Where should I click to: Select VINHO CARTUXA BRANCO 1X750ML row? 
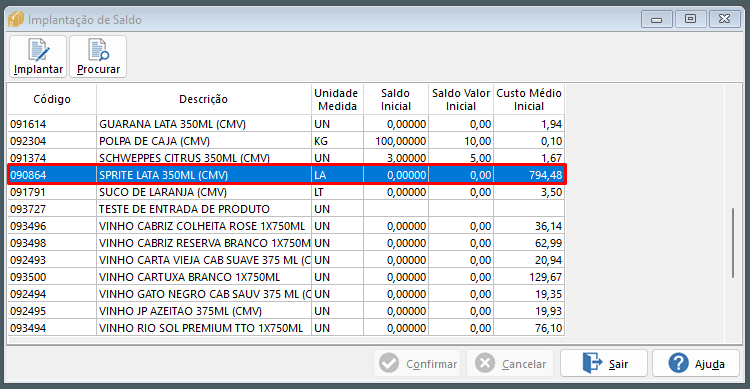click(x=286, y=277)
